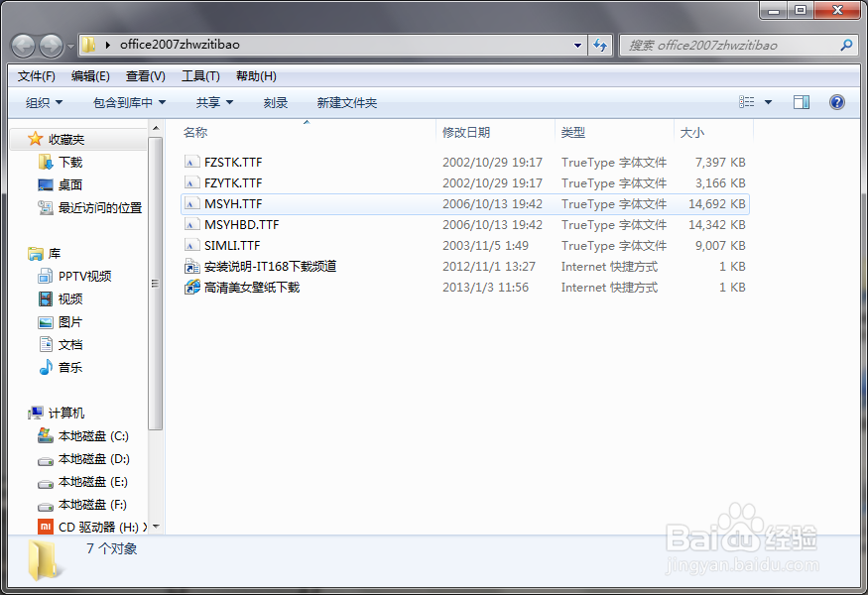The width and height of the screenshot is (868, 595).
Task: Open the 查看(V) menu
Action: [146, 76]
